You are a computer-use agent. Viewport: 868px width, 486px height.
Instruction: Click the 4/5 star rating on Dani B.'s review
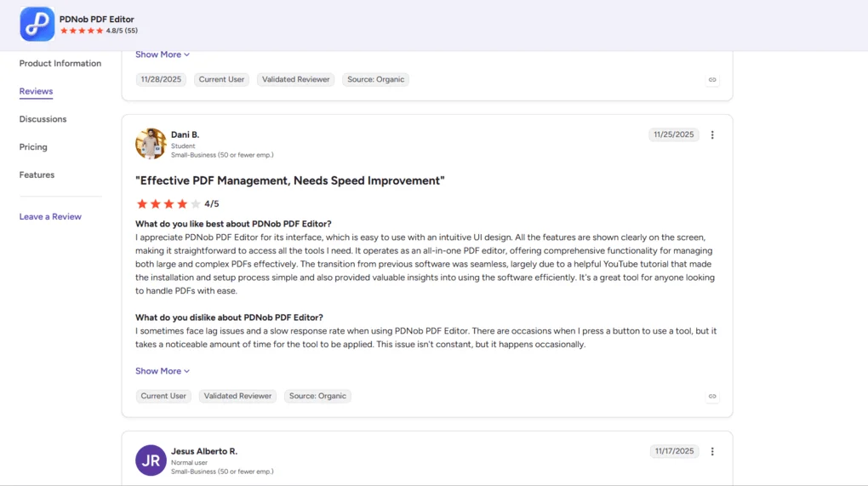click(x=177, y=203)
